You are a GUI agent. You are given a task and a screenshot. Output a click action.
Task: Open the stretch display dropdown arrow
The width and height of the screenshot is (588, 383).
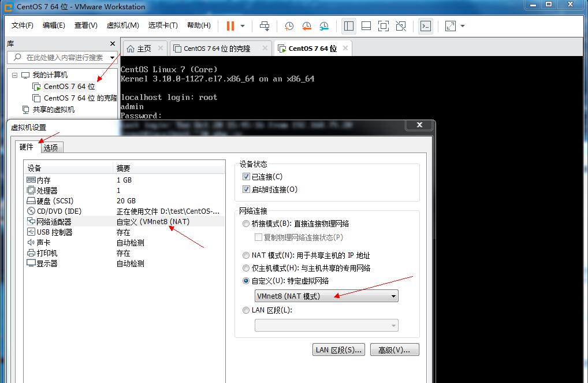tap(463, 26)
